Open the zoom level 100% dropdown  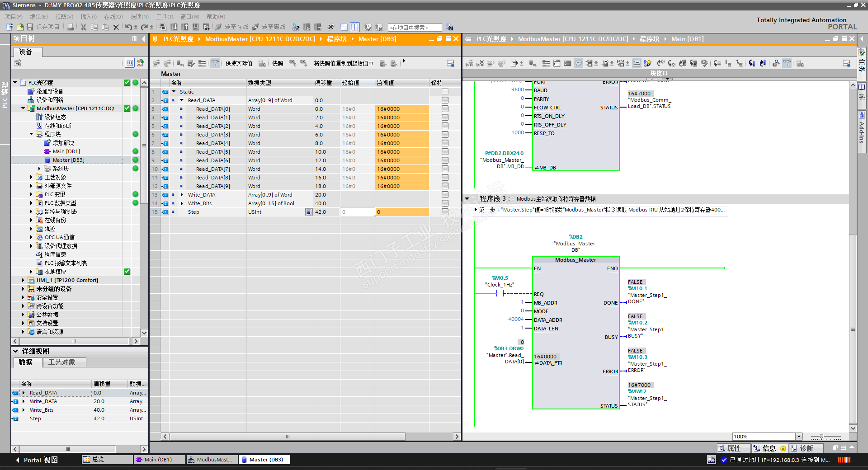pos(799,437)
